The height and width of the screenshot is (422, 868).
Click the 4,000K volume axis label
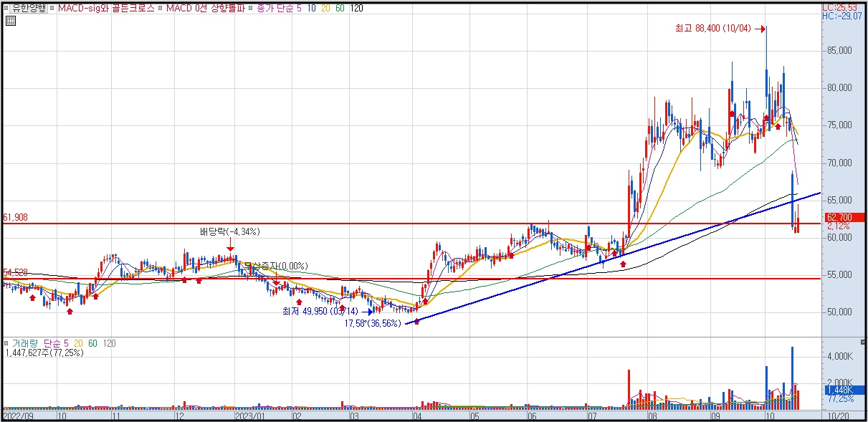pos(839,356)
